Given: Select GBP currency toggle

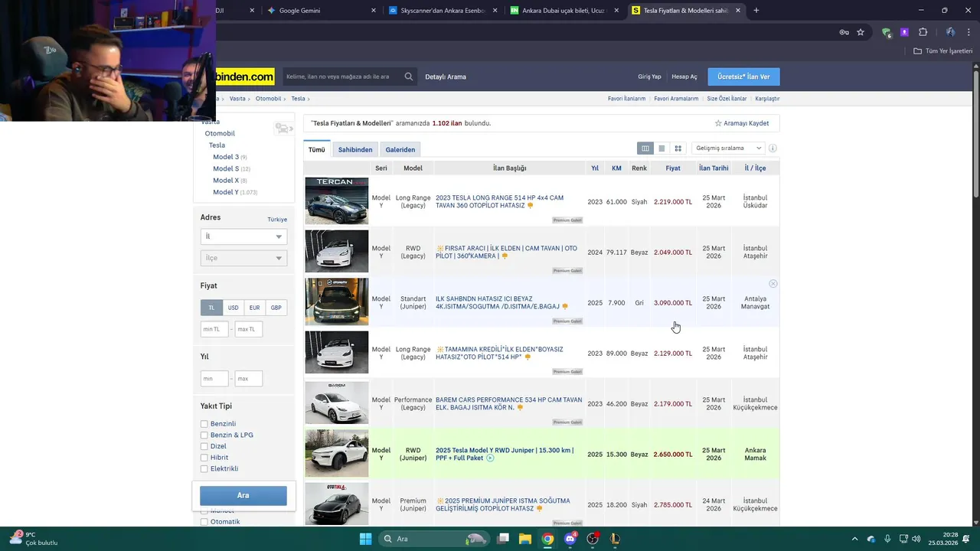Looking at the screenshot, I should (x=276, y=308).
